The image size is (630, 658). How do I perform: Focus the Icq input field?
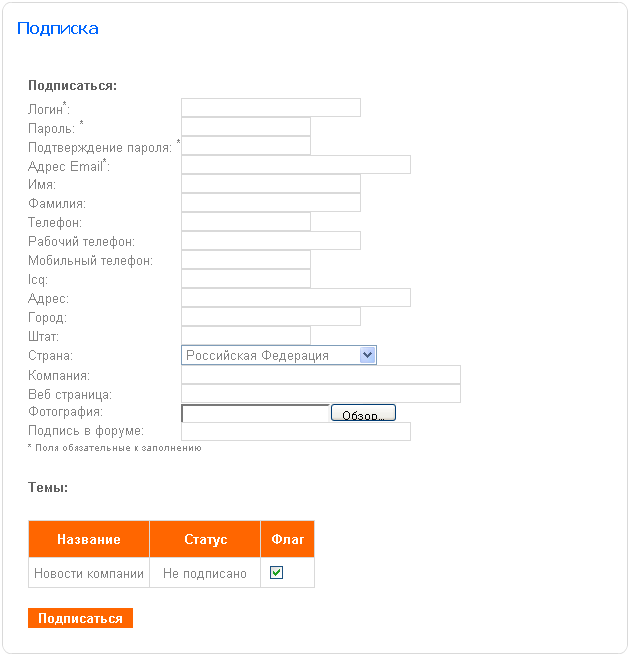tap(245, 279)
